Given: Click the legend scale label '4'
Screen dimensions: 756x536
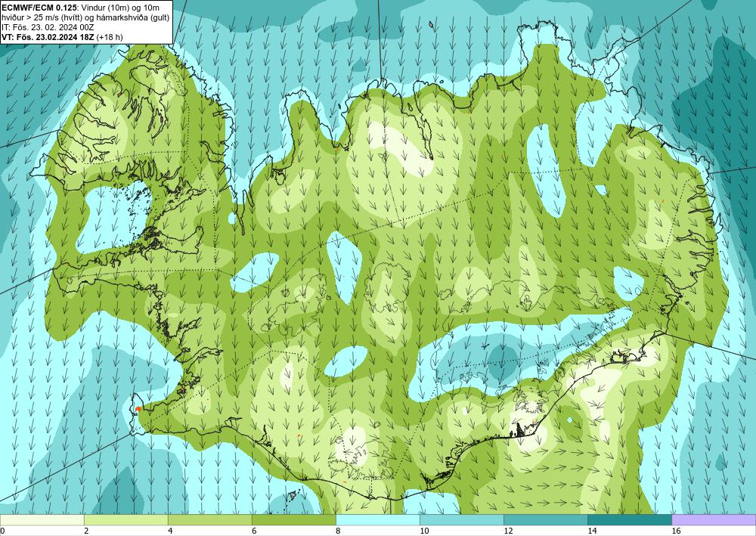Looking at the screenshot, I should click(x=169, y=531).
